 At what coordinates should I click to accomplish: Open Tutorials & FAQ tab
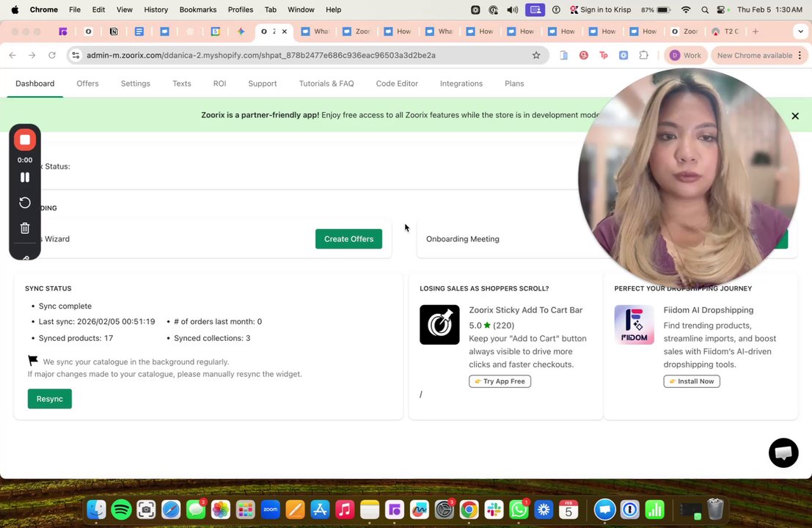(326, 84)
